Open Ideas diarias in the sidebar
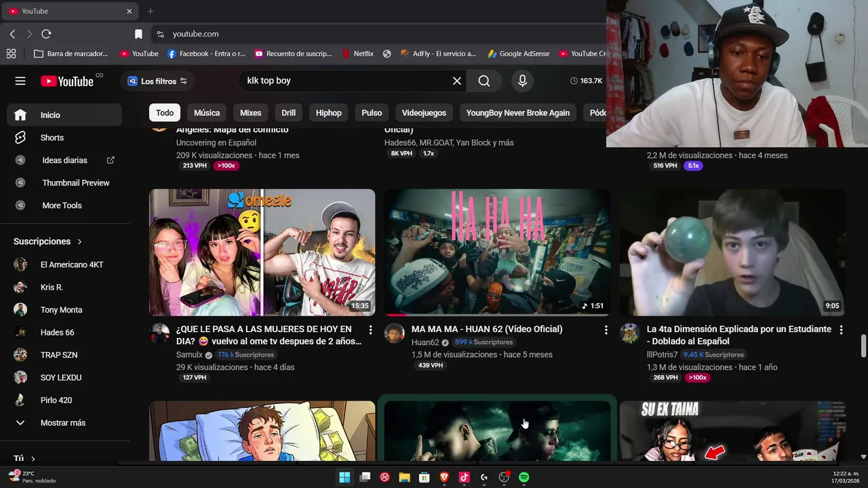The image size is (868, 488). 64,160
